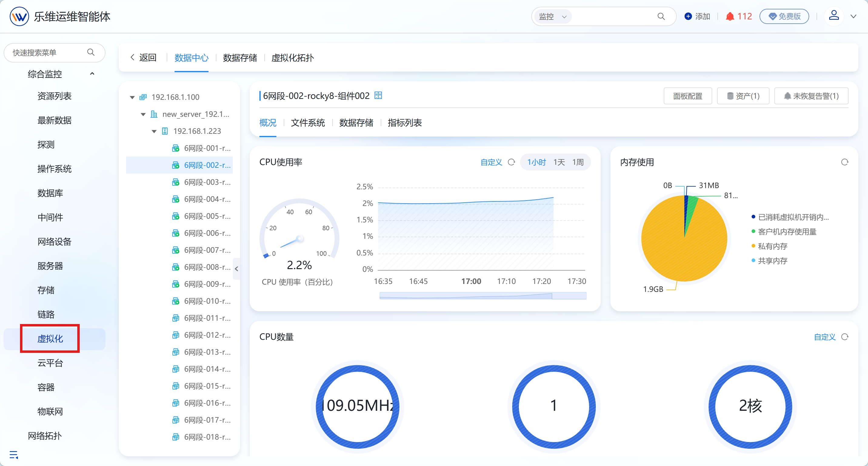Viewport: 868px width, 466px height.
Task: Click the blue plus icon beside 添加
Action: pos(688,16)
